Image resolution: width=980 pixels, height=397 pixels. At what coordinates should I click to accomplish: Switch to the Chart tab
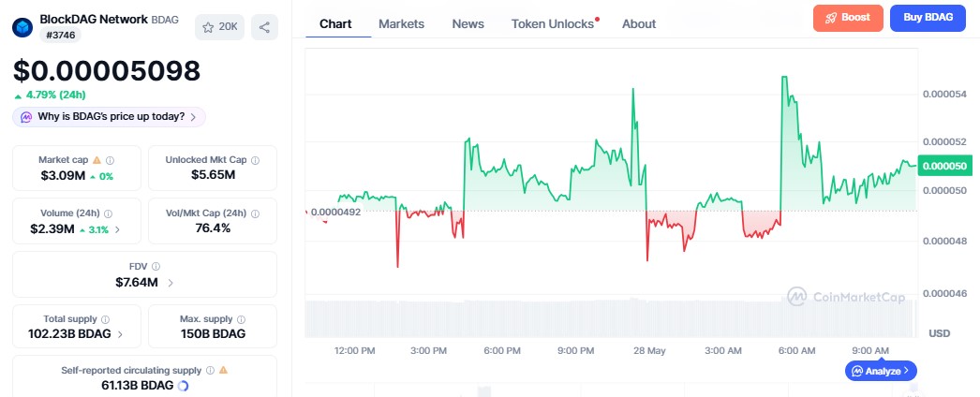click(335, 23)
